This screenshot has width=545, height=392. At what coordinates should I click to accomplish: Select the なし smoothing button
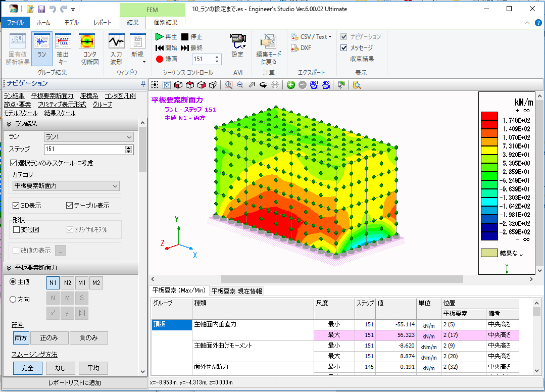[60, 368]
